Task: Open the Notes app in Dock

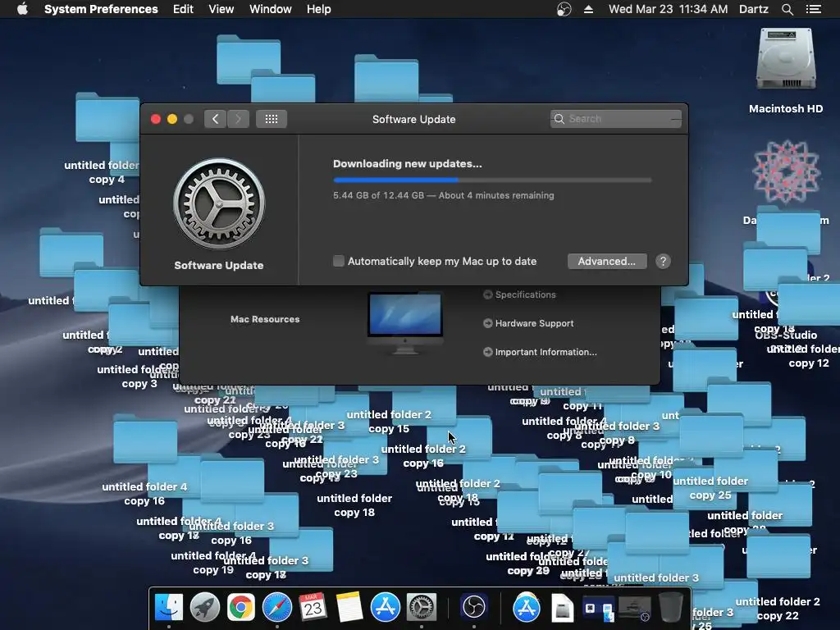Action: tap(349, 607)
